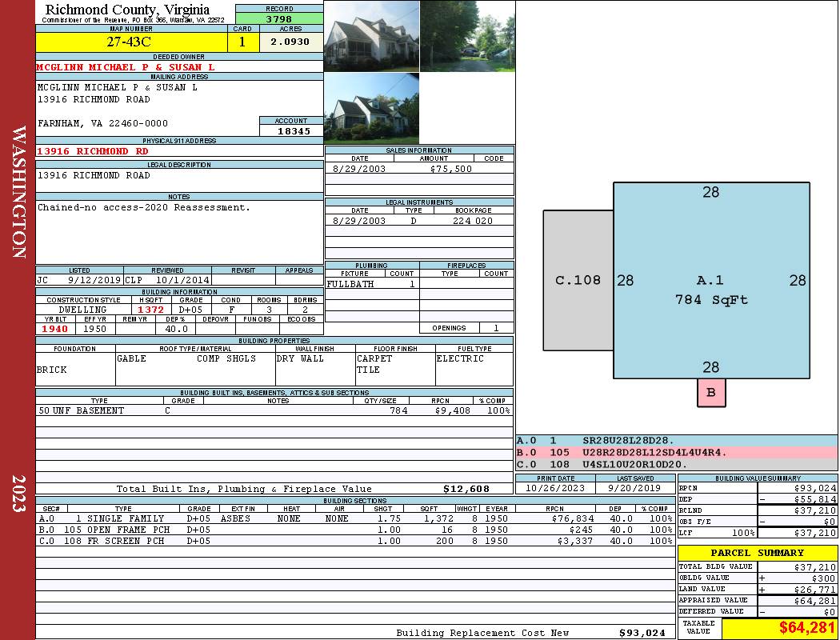The height and width of the screenshot is (640, 840).
Task: Open the lower house photo thumbnail
Action: 371,108
